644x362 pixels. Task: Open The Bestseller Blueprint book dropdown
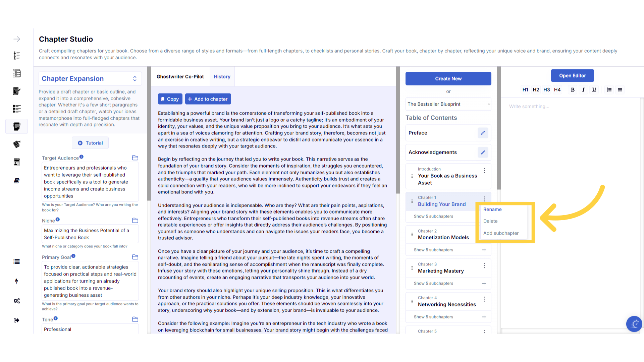coord(448,104)
